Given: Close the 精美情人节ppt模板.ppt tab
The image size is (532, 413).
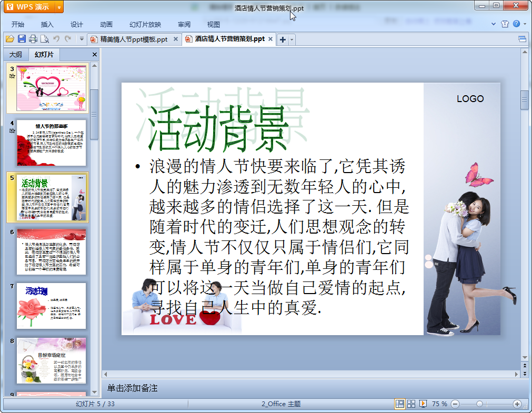Looking at the screenshot, I should coord(176,39).
